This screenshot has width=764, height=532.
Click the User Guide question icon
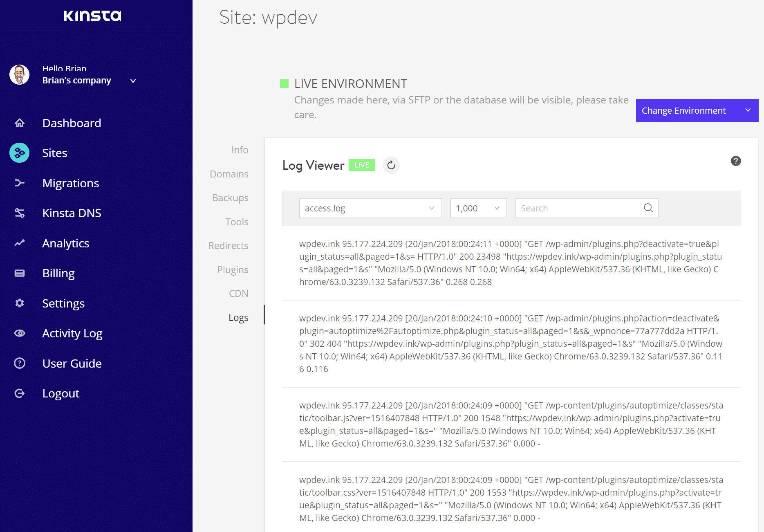[20, 363]
